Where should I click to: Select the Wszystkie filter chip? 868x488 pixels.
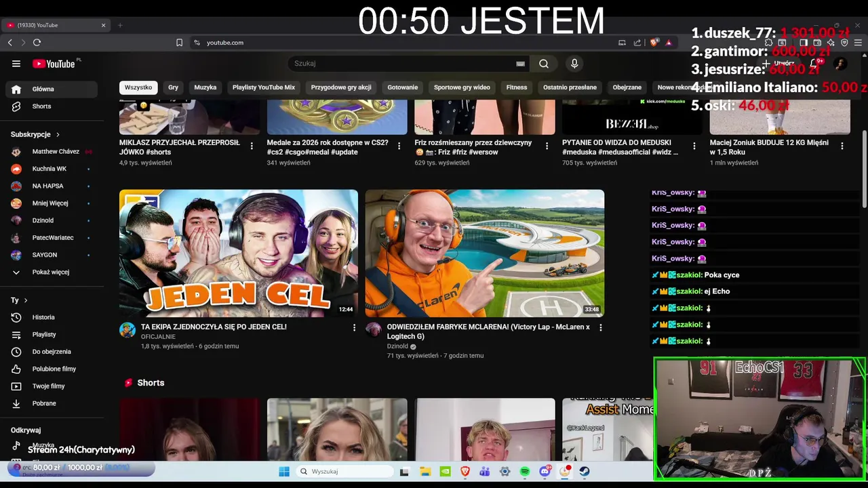(138, 87)
